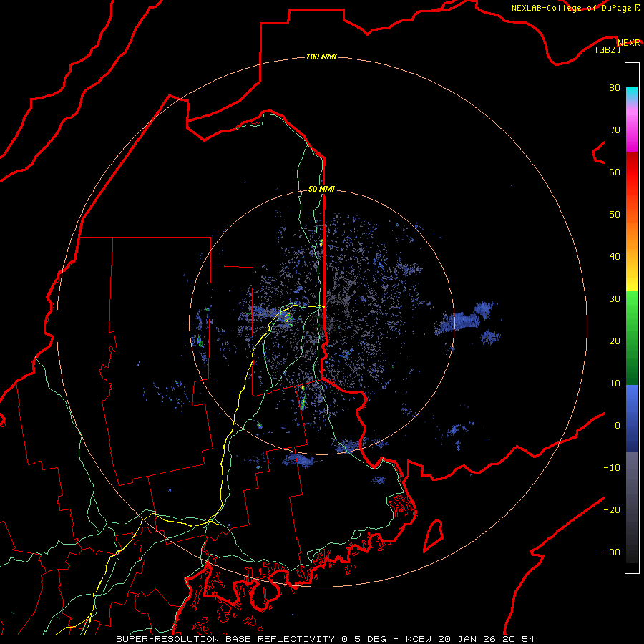Click the cyan band atop the color bar
The image size is (644, 644).
632,94
